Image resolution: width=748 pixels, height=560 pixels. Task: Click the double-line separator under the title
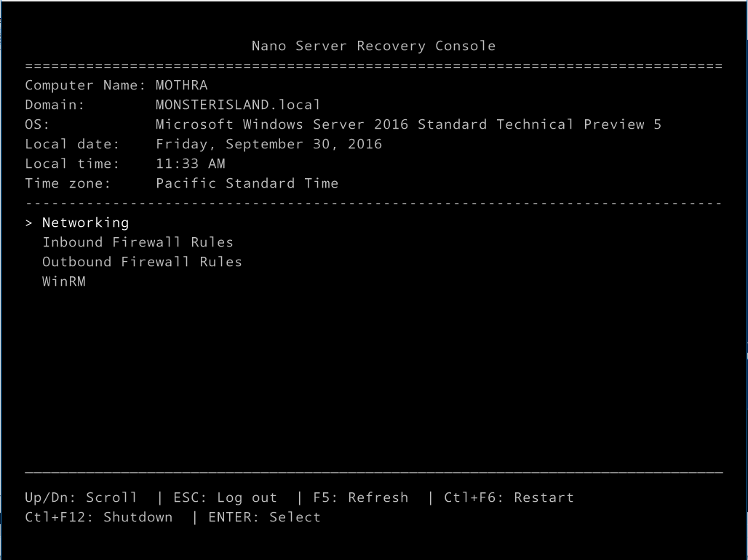coord(373,65)
